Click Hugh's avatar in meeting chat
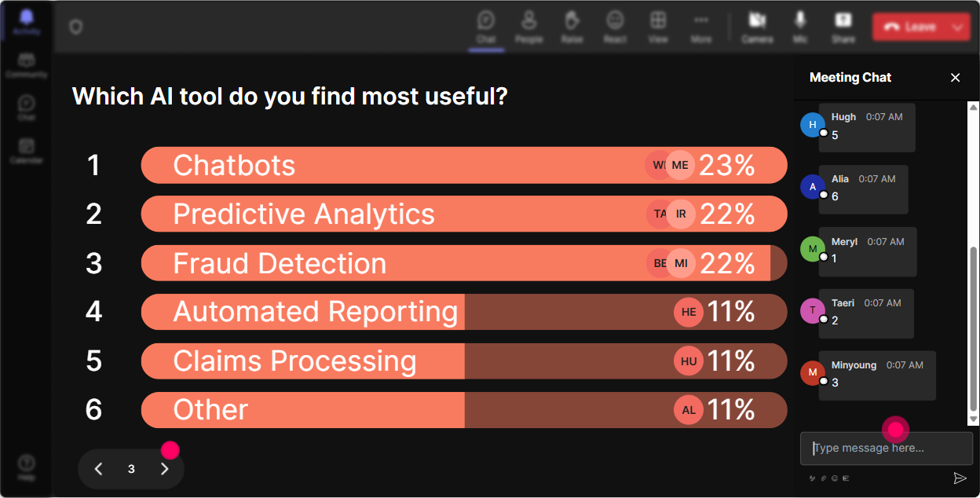The height and width of the screenshot is (498, 980). pyautogui.click(x=813, y=125)
